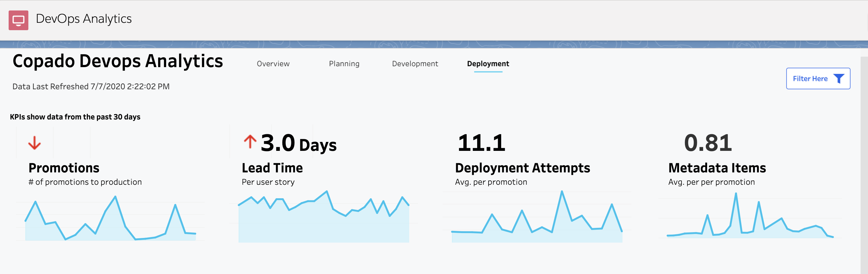The image size is (868, 274).
Task: Click the Lead Time area chart
Action: (x=323, y=216)
